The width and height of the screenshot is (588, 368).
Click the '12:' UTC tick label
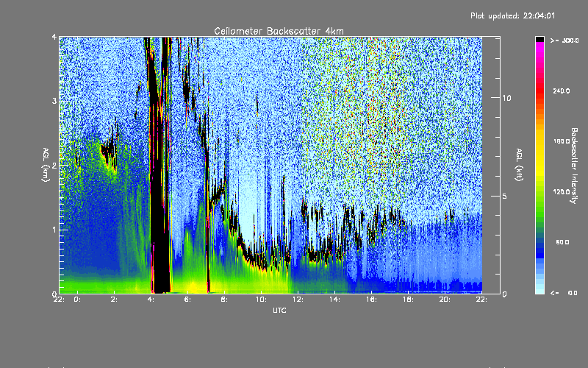click(x=298, y=300)
